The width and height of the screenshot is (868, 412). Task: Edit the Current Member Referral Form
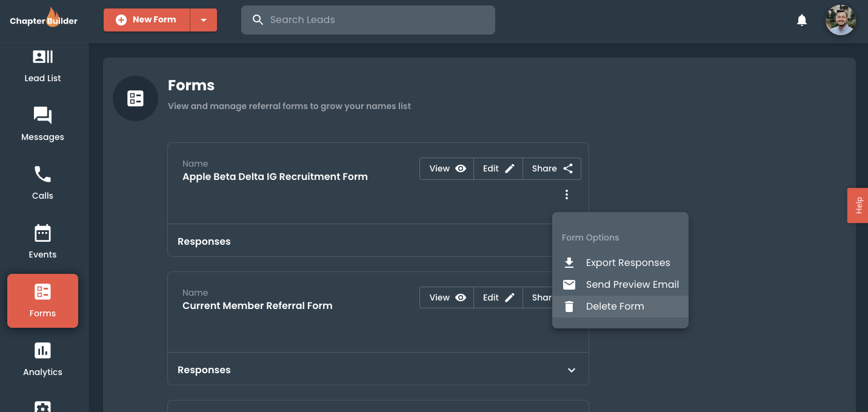point(498,297)
